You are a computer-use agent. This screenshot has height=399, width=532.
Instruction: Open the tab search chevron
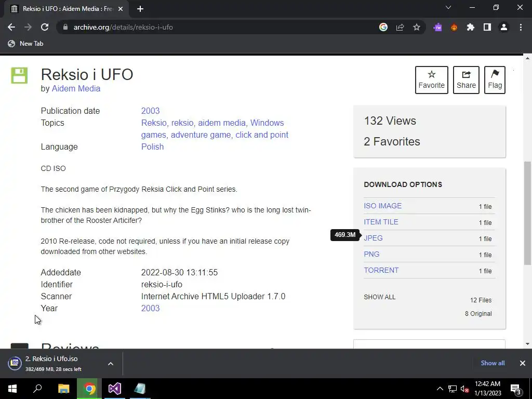click(448, 7)
